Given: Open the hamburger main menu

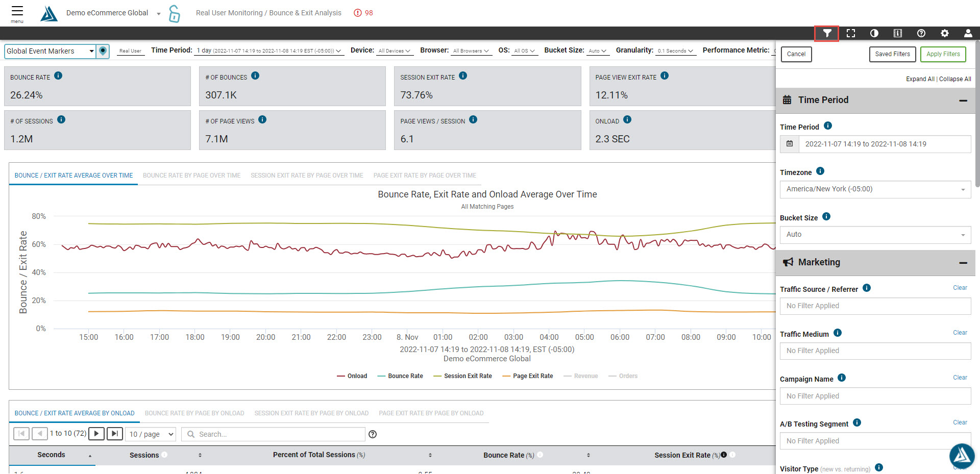Looking at the screenshot, I should click(17, 13).
